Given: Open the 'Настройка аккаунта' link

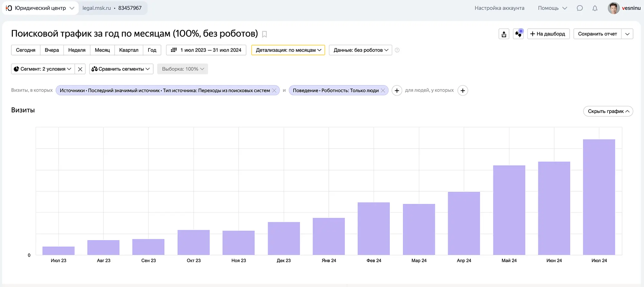Looking at the screenshot, I should [499, 8].
